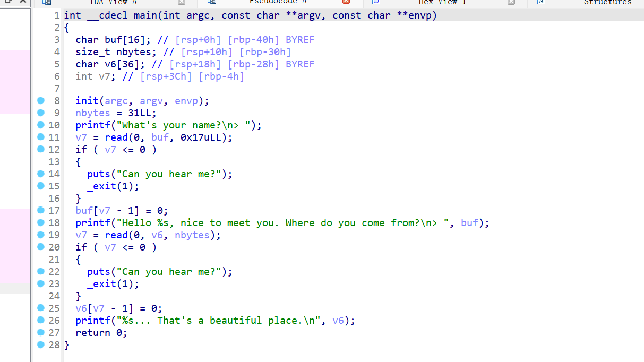Click the main function name in signature
The image size is (644, 362).
pos(145,15)
